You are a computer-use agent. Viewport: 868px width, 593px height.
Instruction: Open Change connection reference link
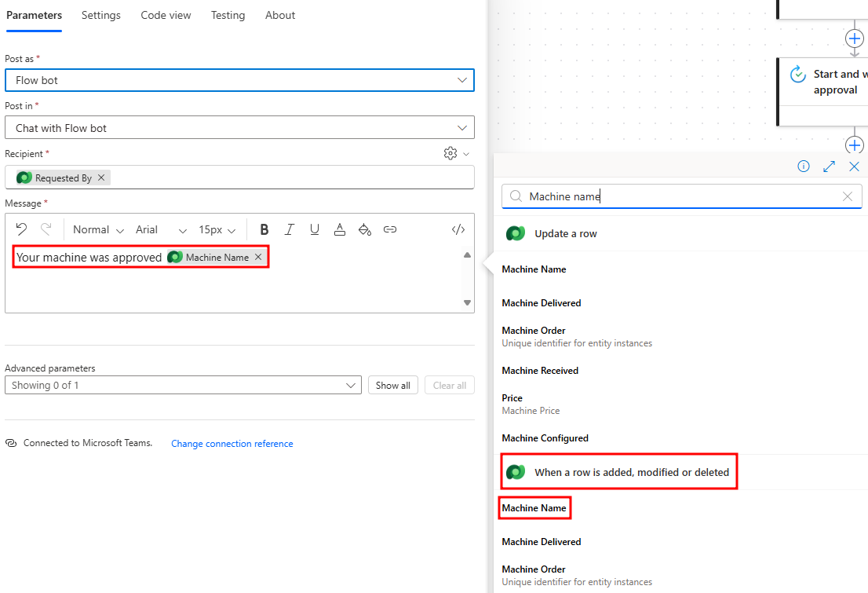pos(232,443)
